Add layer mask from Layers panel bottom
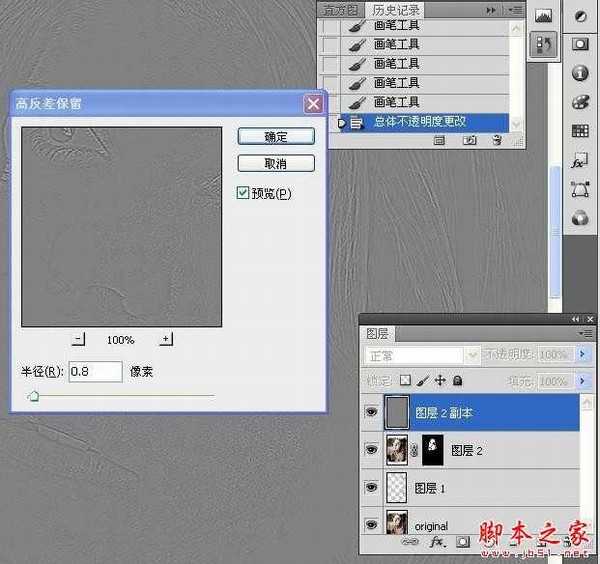Image resolution: width=600 pixels, height=564 pixels. (x=462, y=542)
